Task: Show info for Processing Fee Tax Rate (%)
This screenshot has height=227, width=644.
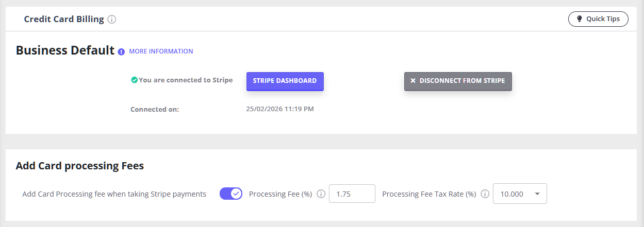Action: point(485,194)
